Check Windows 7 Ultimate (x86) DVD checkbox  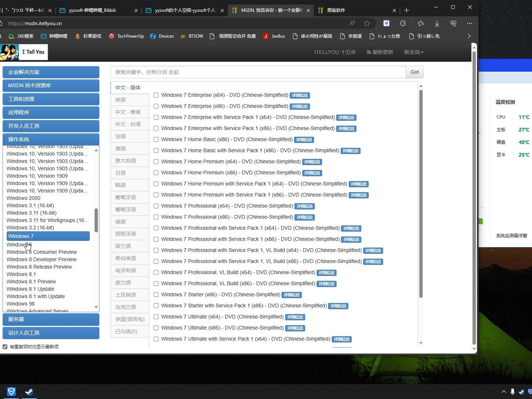tap(156, 328)
